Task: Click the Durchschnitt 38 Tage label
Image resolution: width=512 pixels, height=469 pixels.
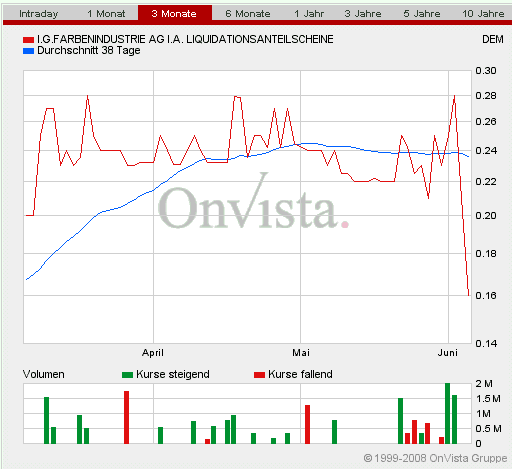Action: pyautogui.click(x=89, y=51)
